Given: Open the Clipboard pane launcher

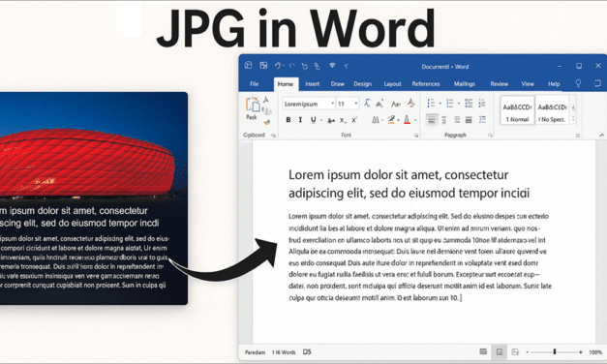Looking at the screenshot, I should (x=273, y=136).
